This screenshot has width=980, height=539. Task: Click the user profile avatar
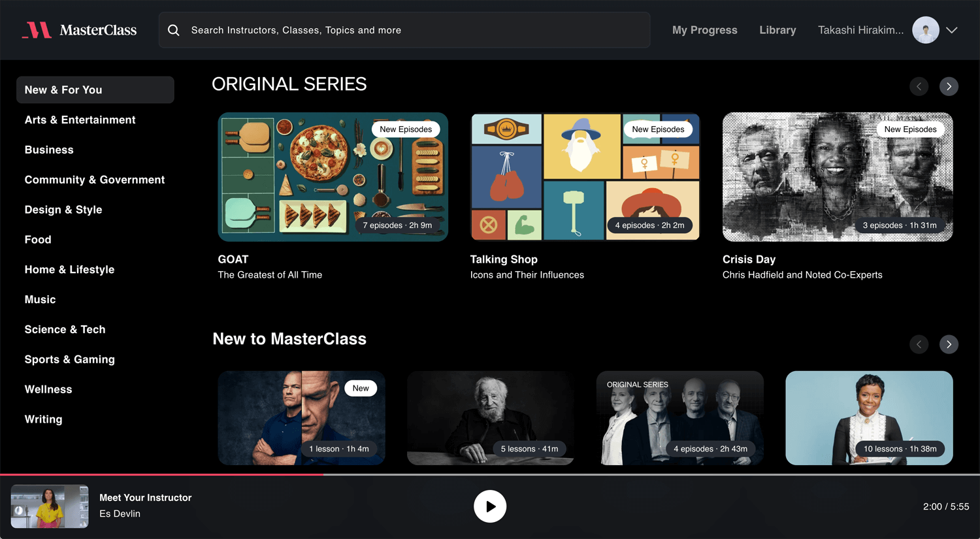(x=925, y=30)
